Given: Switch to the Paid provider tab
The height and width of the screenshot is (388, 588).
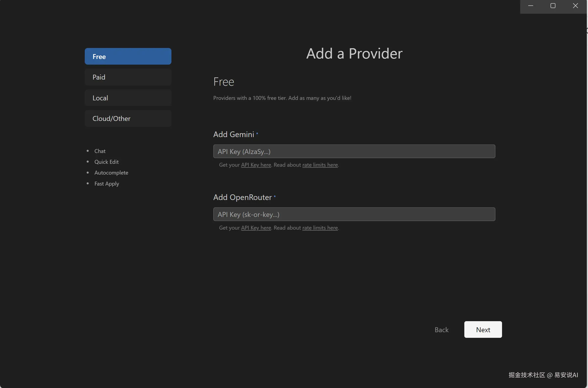Looking at the screenshot, I should pos(128,77).
